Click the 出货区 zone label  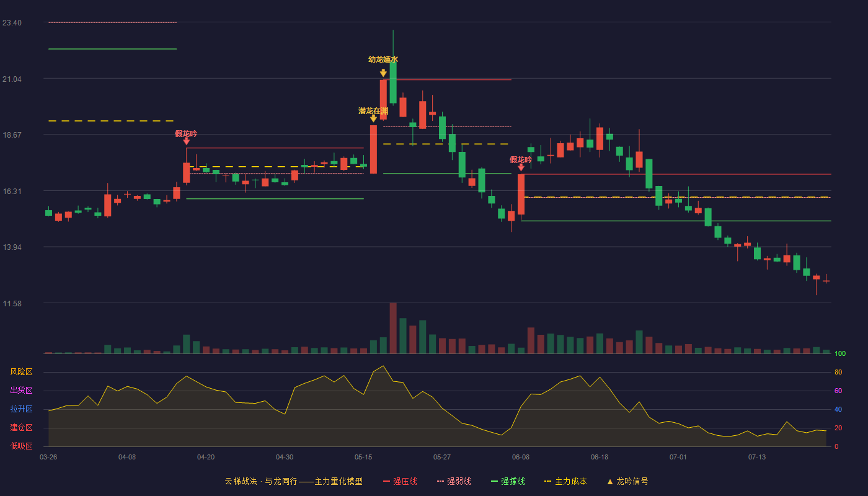[x=21, y=391]
